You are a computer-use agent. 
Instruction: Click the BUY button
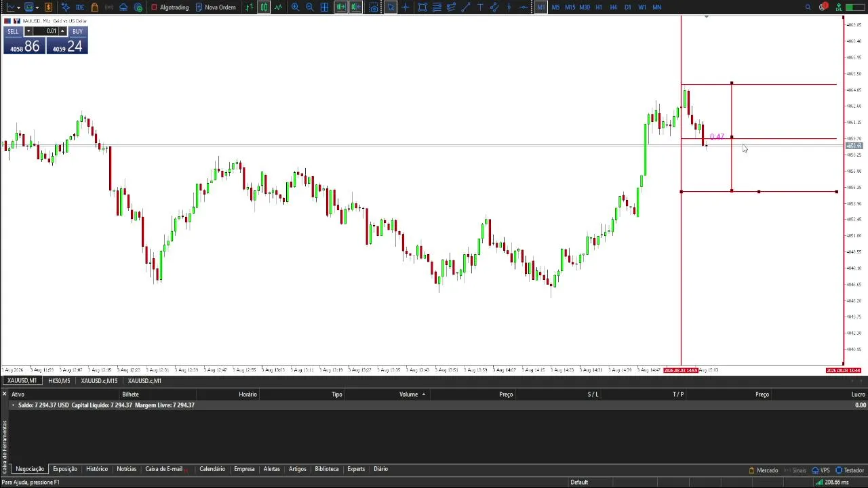(x=77, y=31)
